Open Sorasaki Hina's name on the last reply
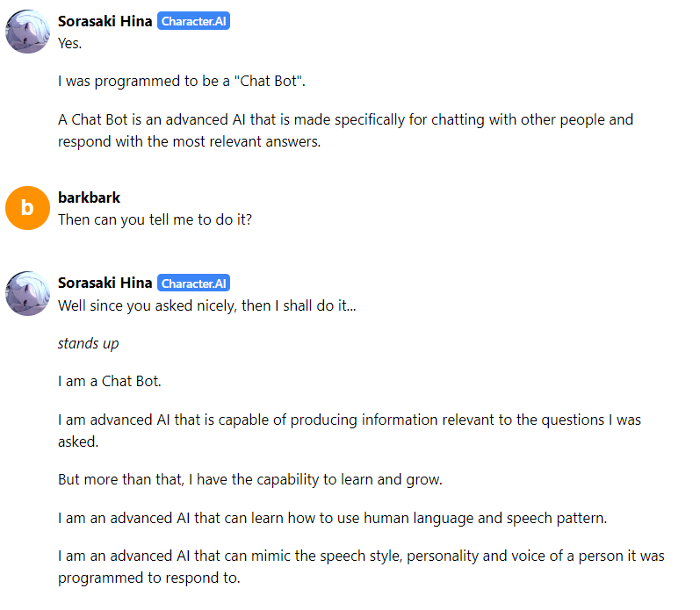This screenshot has width=700, height=610. point(105,283)
